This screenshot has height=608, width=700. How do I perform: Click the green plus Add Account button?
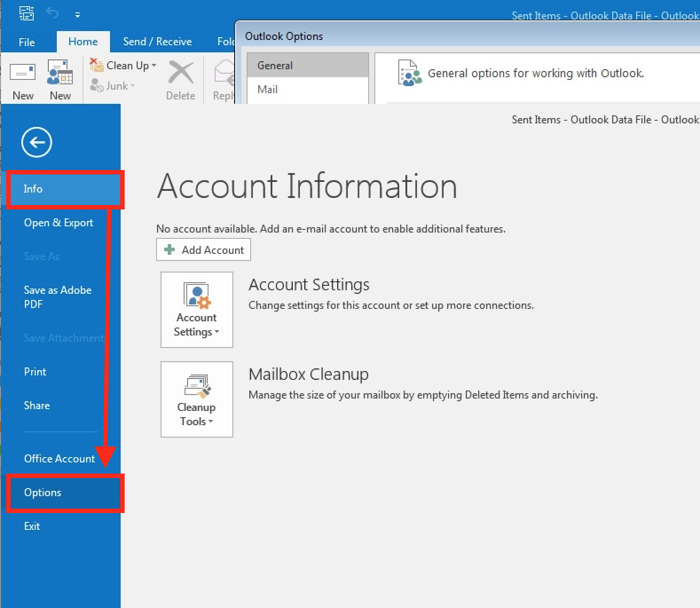[204, 250]
